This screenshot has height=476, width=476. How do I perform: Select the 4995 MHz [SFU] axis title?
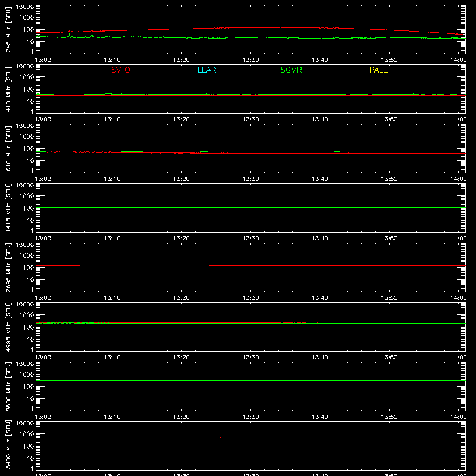(x=8, y=327)
